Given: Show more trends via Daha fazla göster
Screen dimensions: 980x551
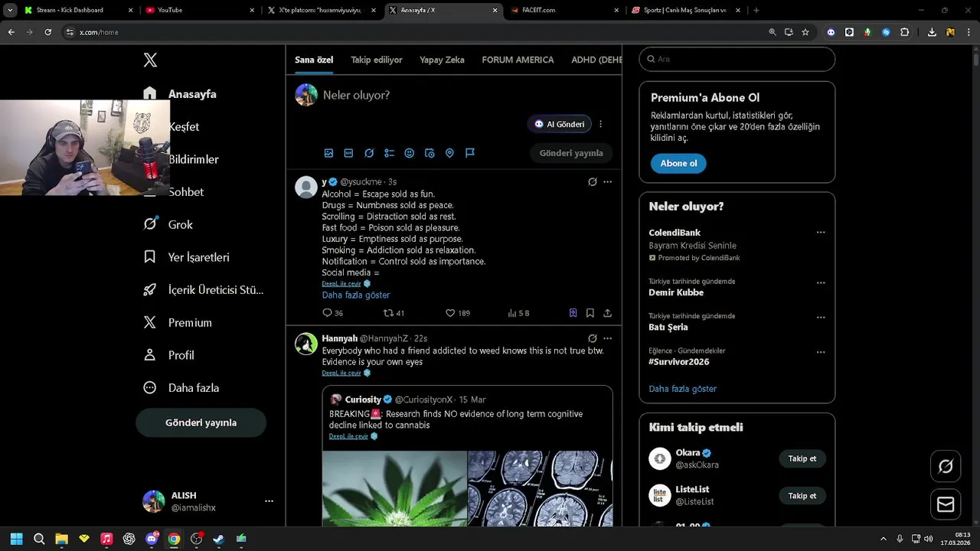Looking at the screenshot, I should pos(683,389).
